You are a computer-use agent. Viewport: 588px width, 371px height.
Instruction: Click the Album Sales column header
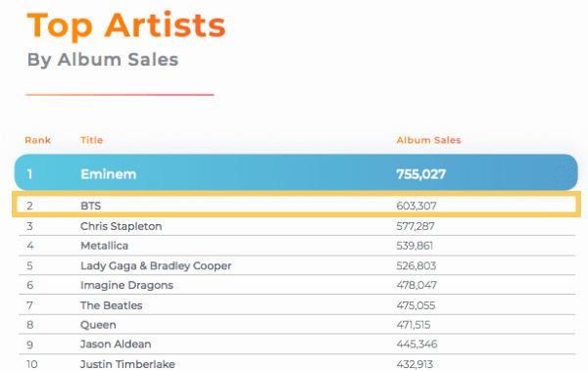click(428, 140)
